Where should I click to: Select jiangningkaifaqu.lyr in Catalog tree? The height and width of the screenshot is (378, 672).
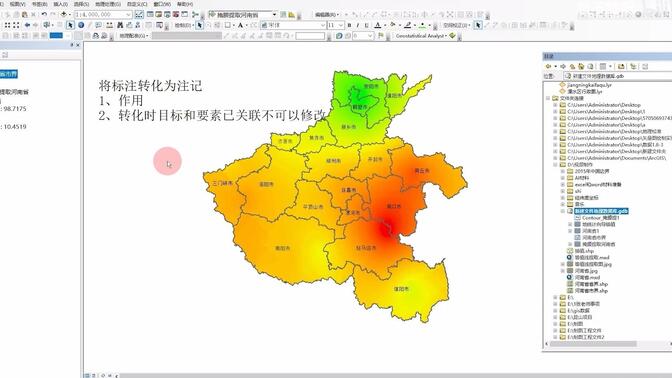click(589, 85)
